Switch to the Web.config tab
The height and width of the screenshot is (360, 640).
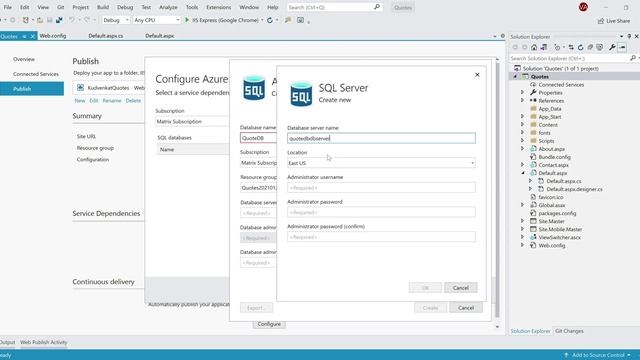tap(53, 36)
